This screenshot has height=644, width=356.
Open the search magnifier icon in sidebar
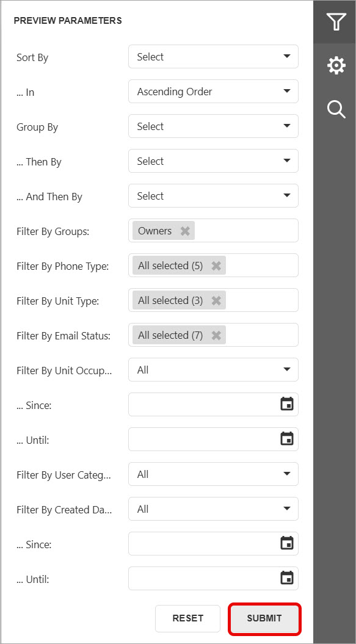tap(336, 110)
